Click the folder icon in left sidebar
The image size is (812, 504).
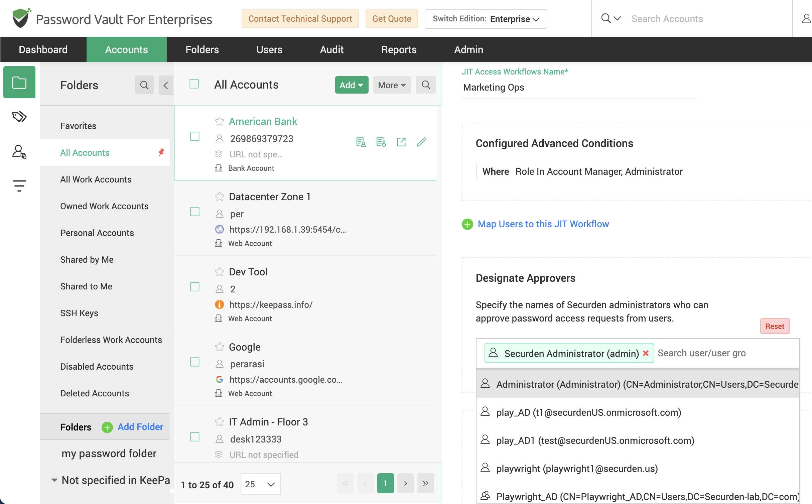pos(19,83)
